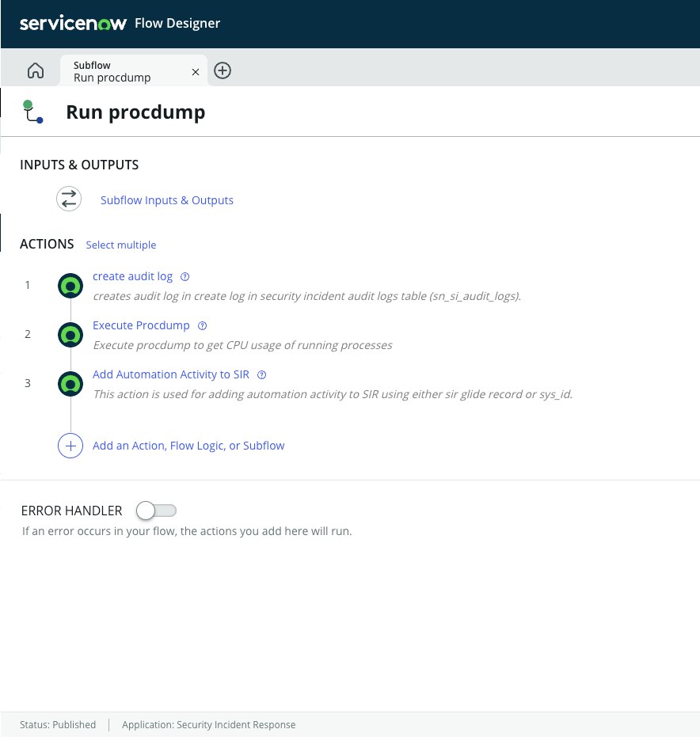Select the Subflow Run procdump tab

click(x=134, y=71)
